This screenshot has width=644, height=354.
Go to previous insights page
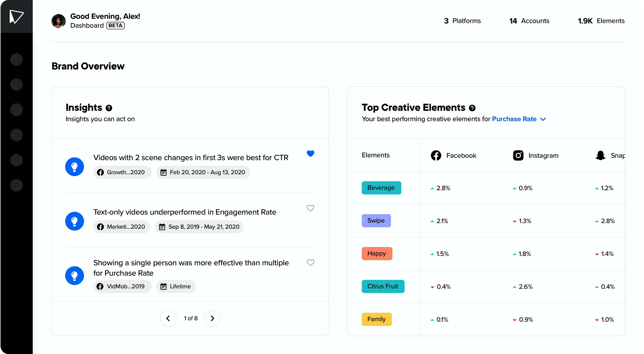pos(168,318)
